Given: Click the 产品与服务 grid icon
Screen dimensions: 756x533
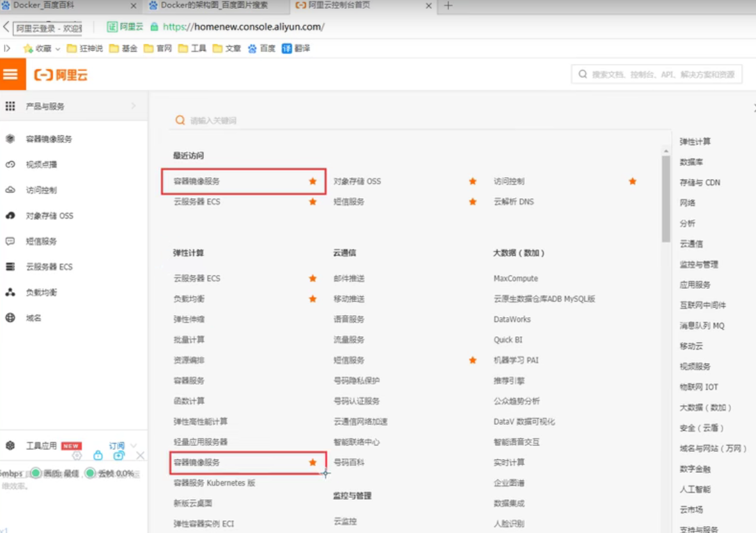Looking at the screenshot, I should (x=10, y=106).
